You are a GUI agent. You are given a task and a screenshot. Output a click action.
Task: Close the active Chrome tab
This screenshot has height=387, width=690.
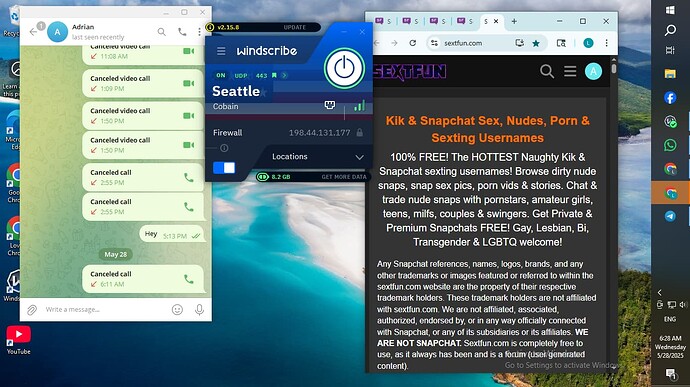click(x=496, y=21)
